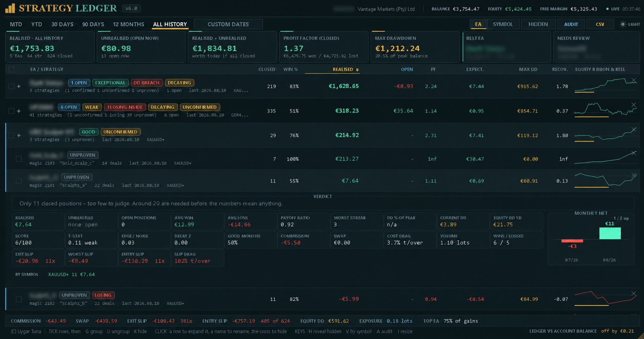Click the cross on Gold_scalp_c row
The width and height of the screenshot is (644, 339).
coord(634,153)
